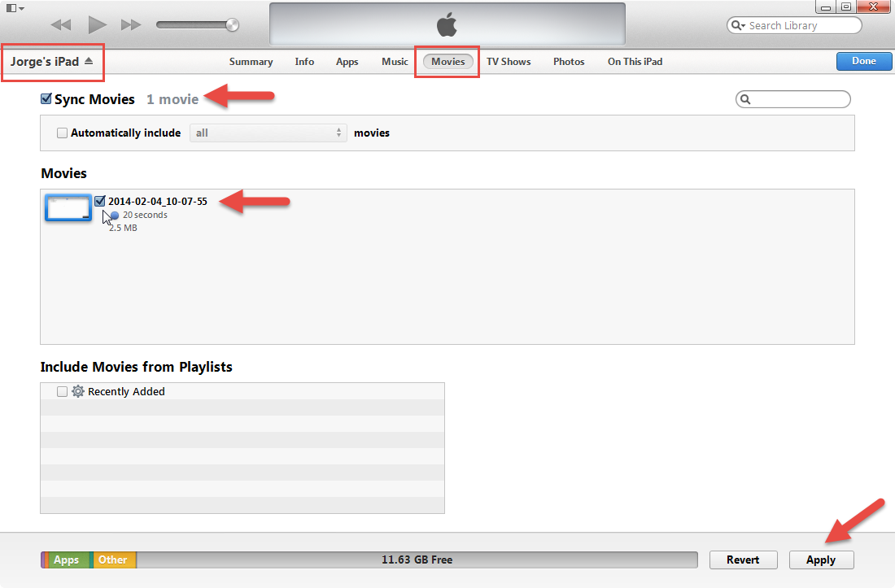Click the fast forward next button

(x=131, y=25)
